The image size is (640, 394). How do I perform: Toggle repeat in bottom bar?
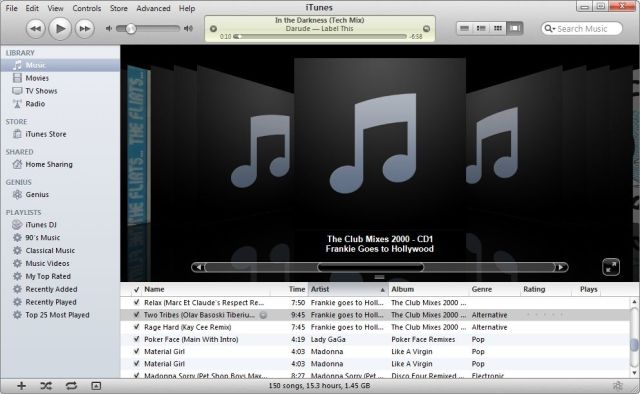pyautogui.click(x=71, y=386)
